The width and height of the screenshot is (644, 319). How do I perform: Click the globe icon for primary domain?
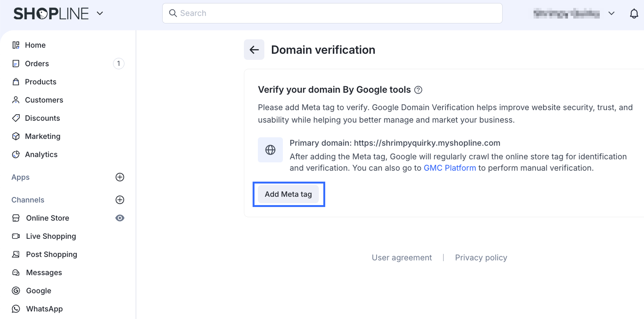tap(270, 150)
